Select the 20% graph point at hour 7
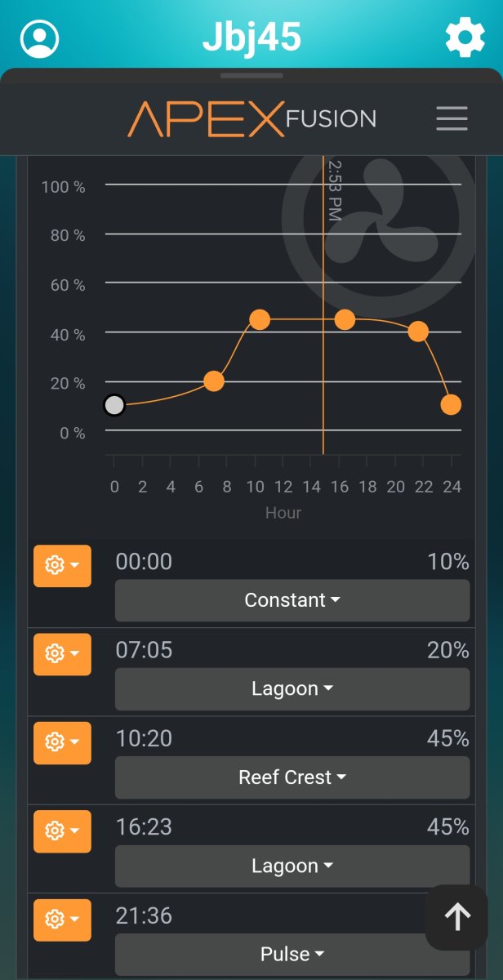The image size is (503, 980). 213,381
